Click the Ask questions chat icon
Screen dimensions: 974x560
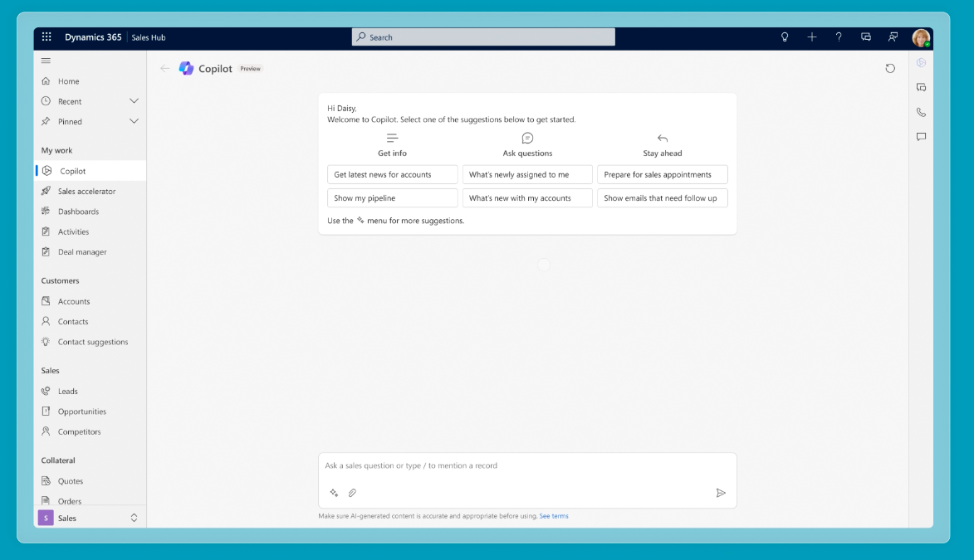coord(527,138)
